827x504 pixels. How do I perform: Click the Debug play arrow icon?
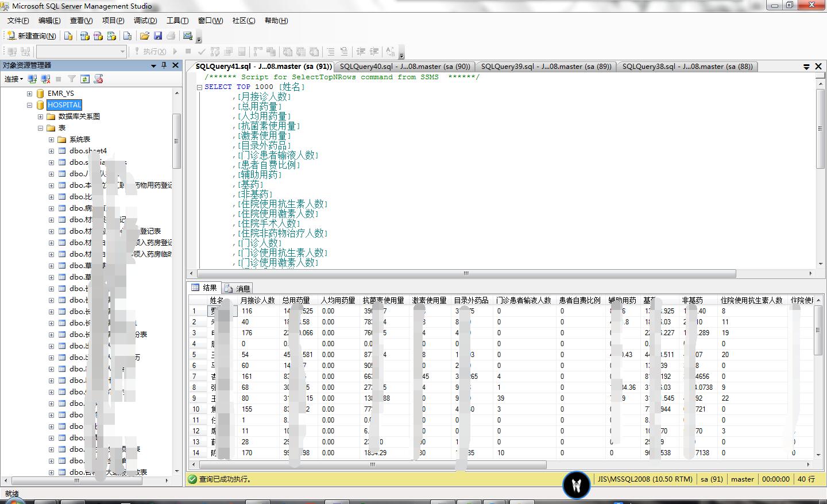[x=175, y=51]
